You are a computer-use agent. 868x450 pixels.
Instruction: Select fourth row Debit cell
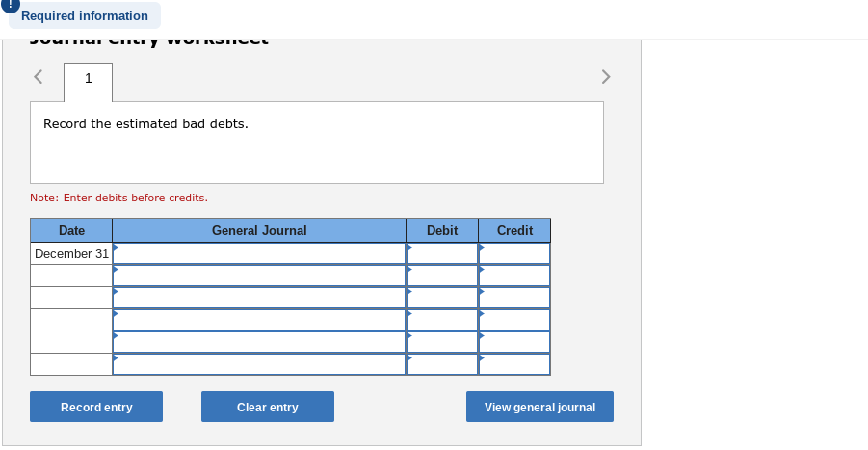(442, 320)
